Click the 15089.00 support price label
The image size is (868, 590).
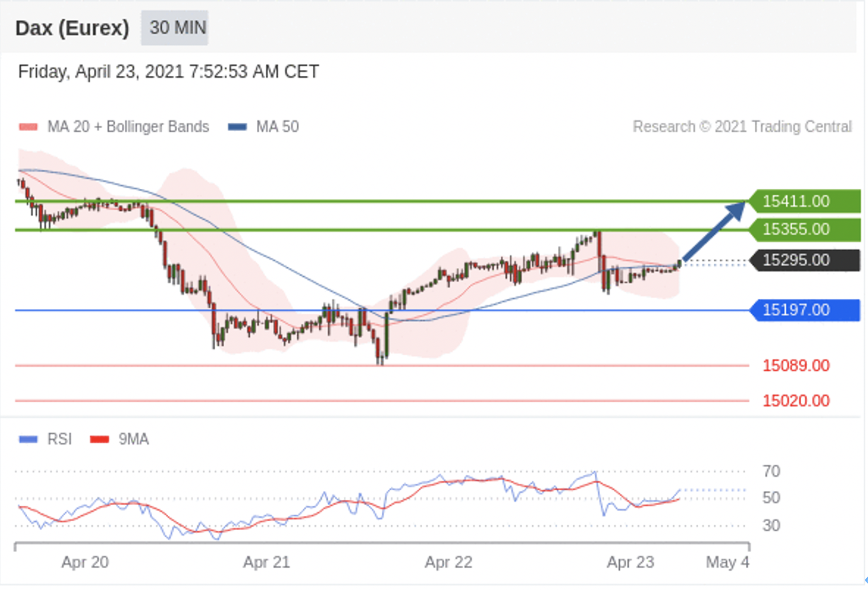point(796,366)
